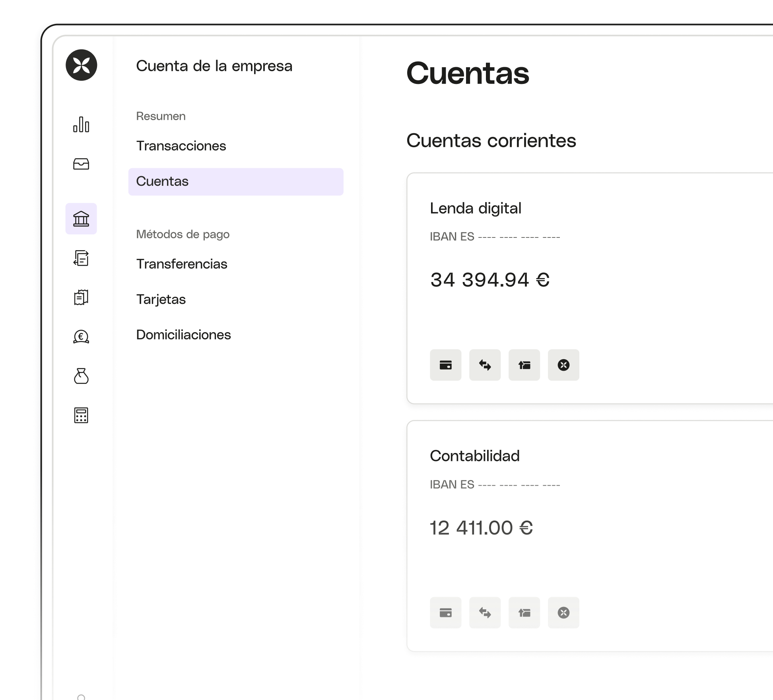Open the money bag icon in sidebar
Screen dimensions: 773x700
coord(81,376)
